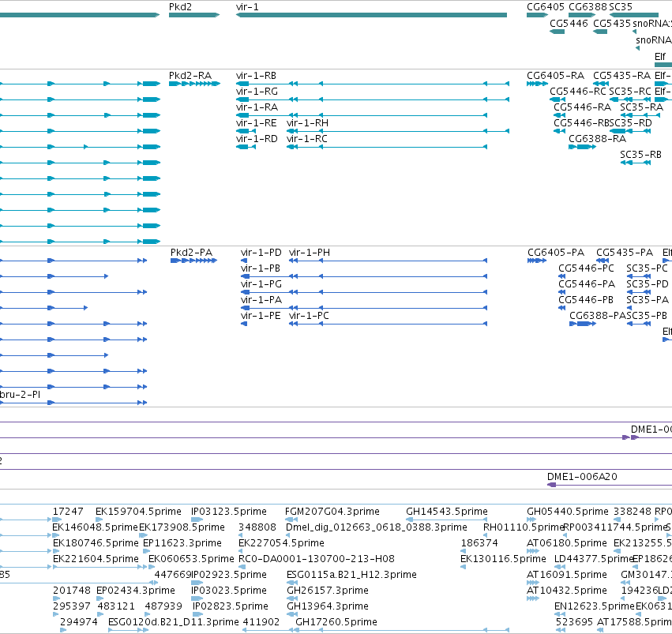Click EST EP02434.3prime
This screenshot has width=672, height=634.
pyautogui.click(x=136, y=591)
